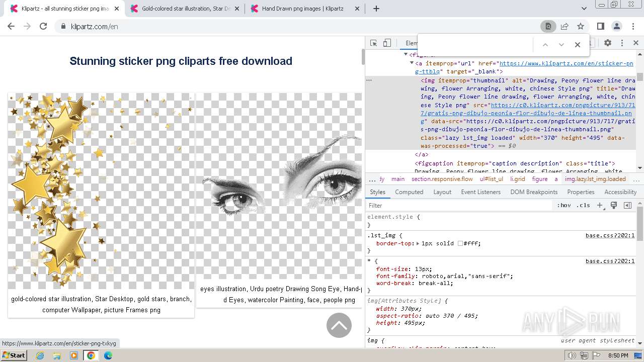Toggle computed styles sidebar icon
Screen dimensions: 644x362
tap(627, 206)
